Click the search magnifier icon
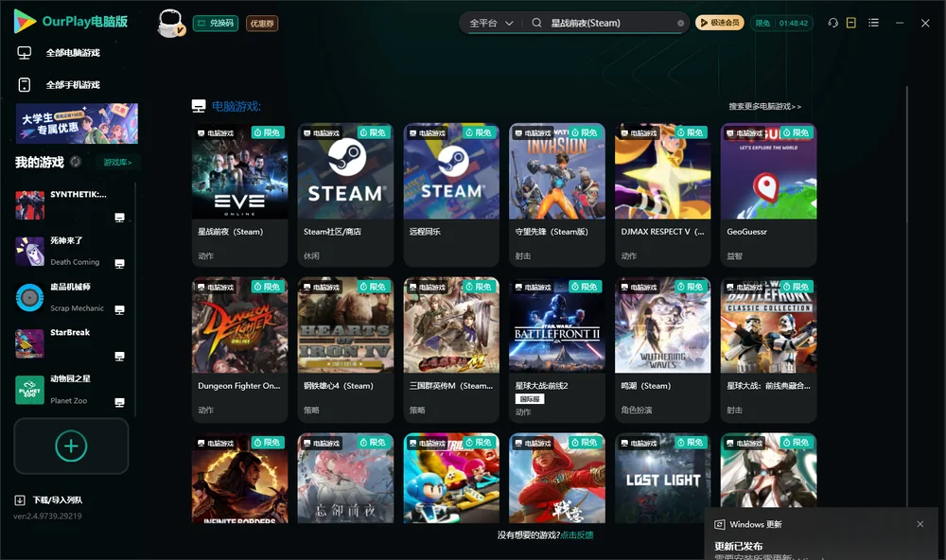The height and width of the screenshot is (560, 946). (536, 23)
